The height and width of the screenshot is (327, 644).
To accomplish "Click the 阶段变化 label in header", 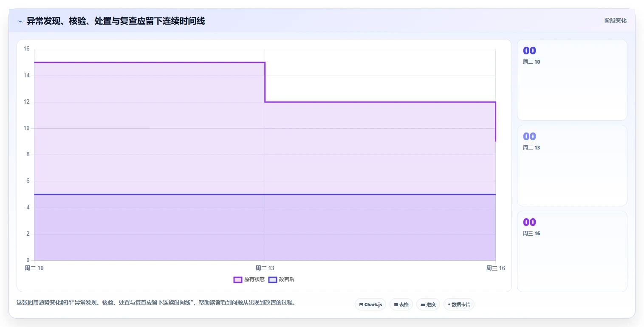I will 615,20.
